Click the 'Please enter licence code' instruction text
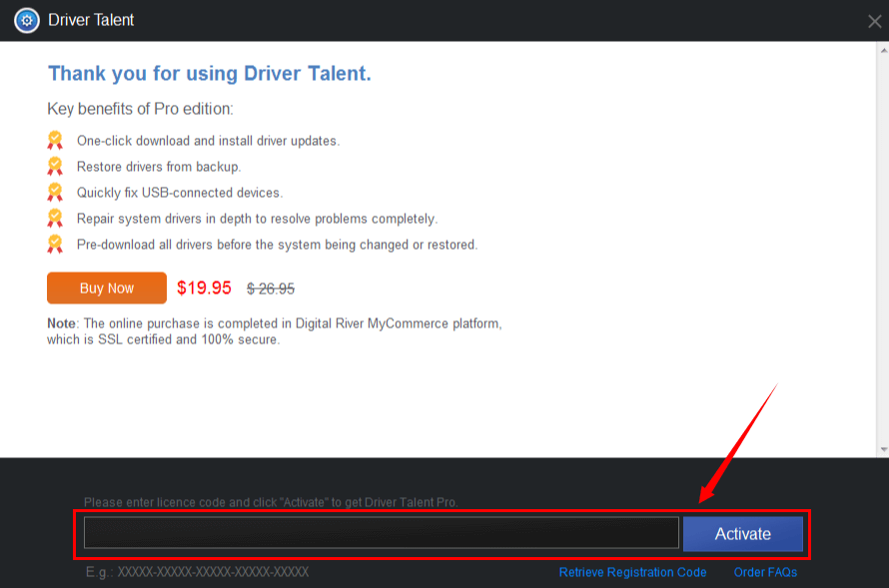Image resolution: width=889 pixels, height=588 pixels. click(271, 502)
